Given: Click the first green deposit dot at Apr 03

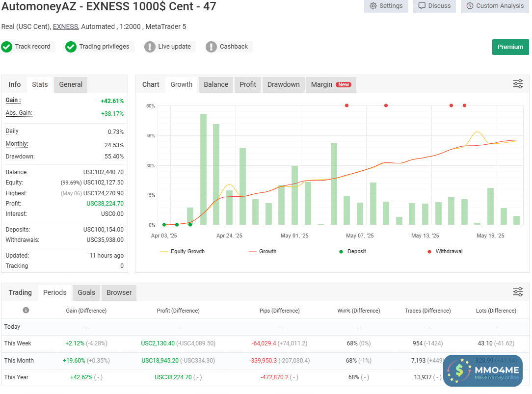Looking at the screenshot, I should point(164,225).
